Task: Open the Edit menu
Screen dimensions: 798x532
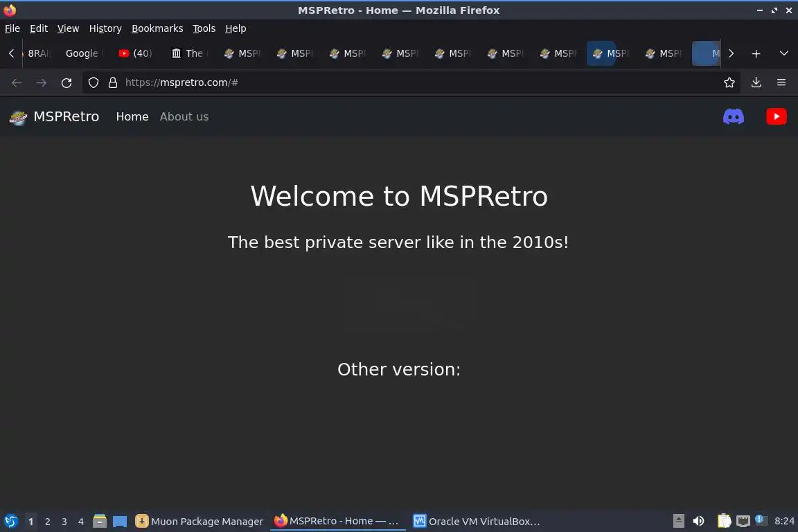Action: [39, 28]
